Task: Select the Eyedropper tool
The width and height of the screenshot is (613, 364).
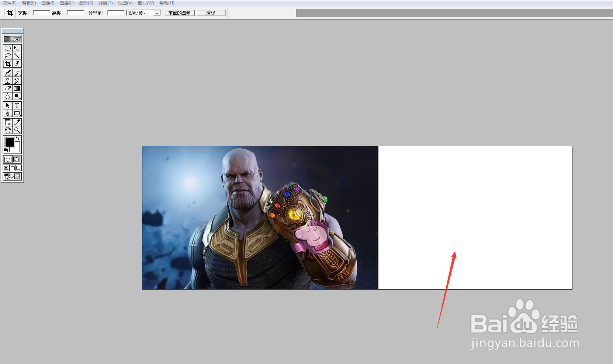Action: [17, 122]
